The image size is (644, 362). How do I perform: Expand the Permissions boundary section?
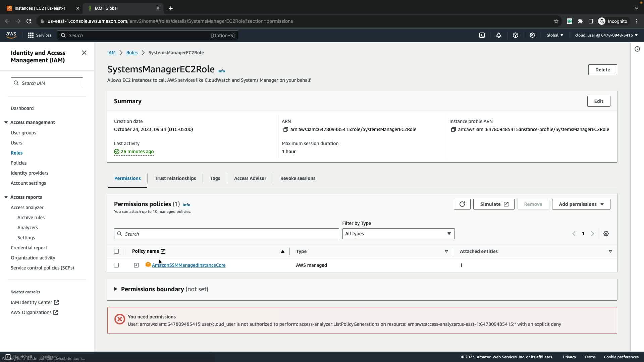pyautogui.click(x=116, y=289)
